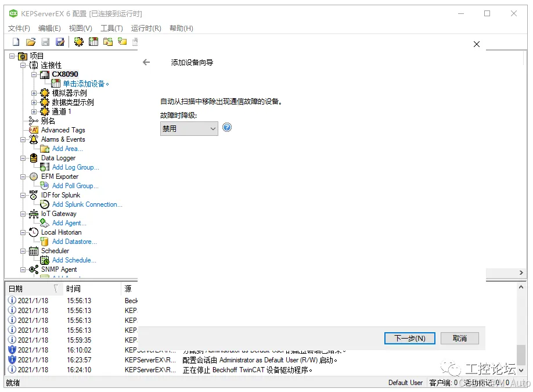This screenshot has height=392, width=533.
Task: Click the Save toolbar icon
Action: (45, 42)
